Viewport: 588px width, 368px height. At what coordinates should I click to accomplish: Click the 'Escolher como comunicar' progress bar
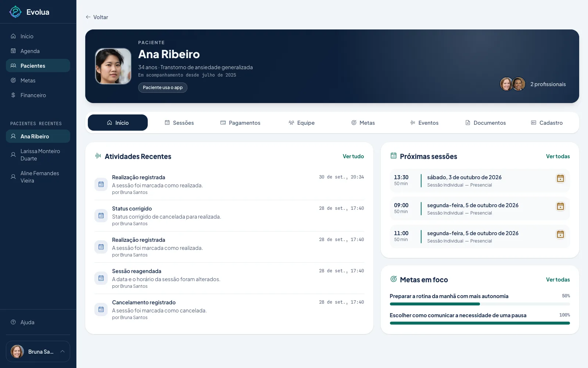(x=480, y=323)
